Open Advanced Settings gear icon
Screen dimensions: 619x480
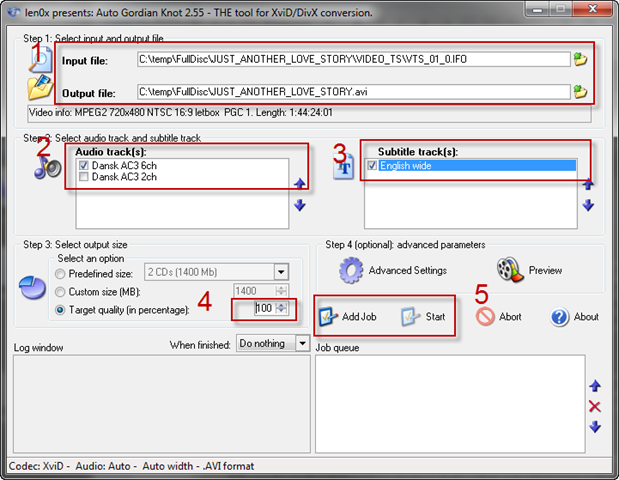click(351, 270)
